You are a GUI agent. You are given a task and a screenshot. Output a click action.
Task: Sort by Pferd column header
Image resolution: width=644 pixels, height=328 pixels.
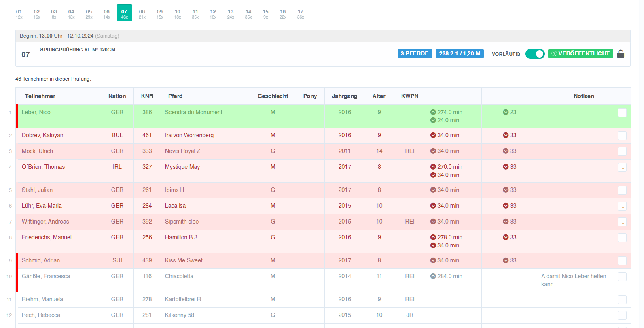pos(175,96)
